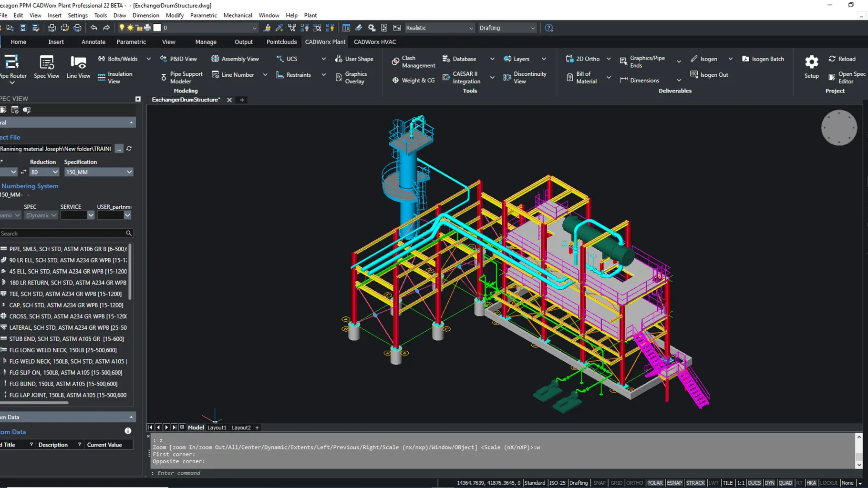The image size is (868, 488).
Task: Open CAESAR II Integration
Action: click(x=462, y=78)
